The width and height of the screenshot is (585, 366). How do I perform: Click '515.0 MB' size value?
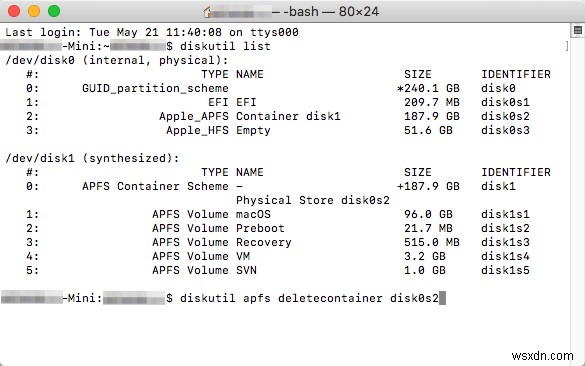432,242
